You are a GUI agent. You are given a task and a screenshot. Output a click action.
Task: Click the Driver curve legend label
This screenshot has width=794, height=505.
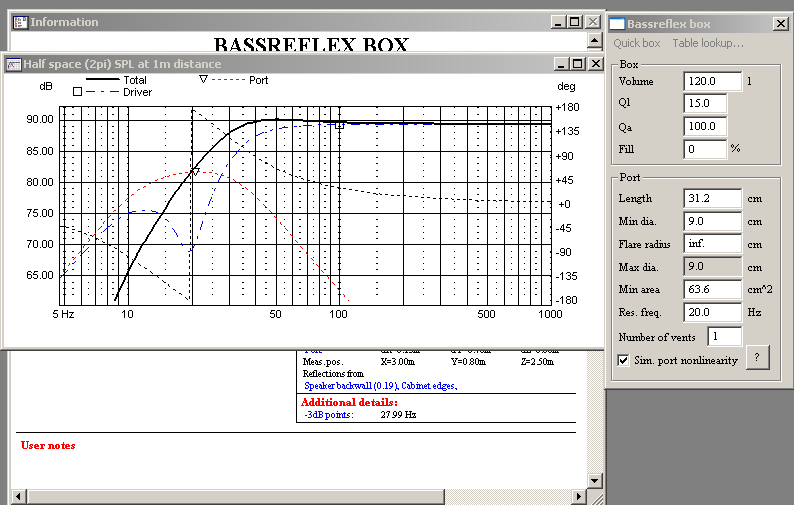137,92
